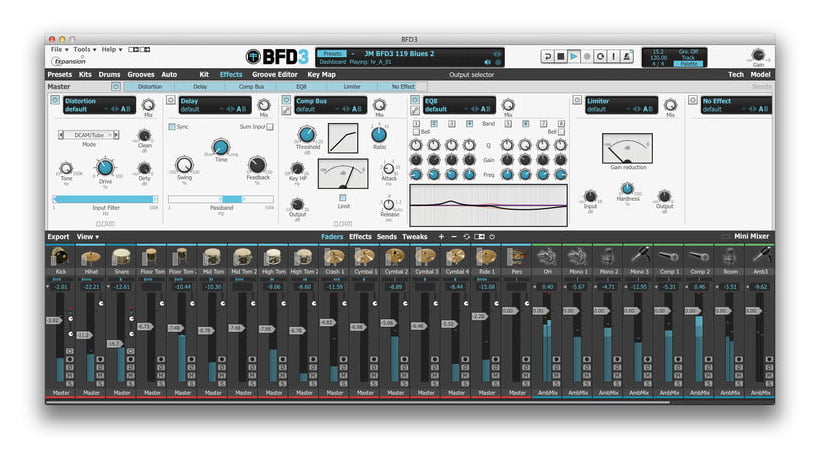820x461 pixels.
Task: Click the return-to-start transport button
Action: (548, 56)
